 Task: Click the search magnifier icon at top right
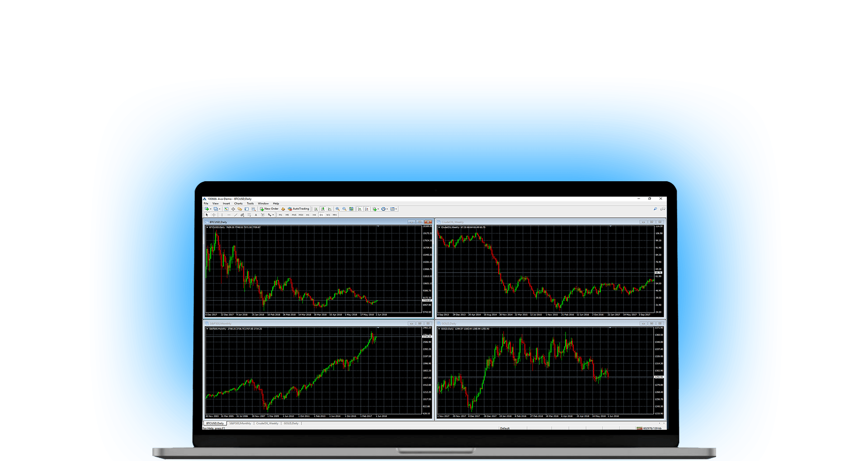[655, 209]
